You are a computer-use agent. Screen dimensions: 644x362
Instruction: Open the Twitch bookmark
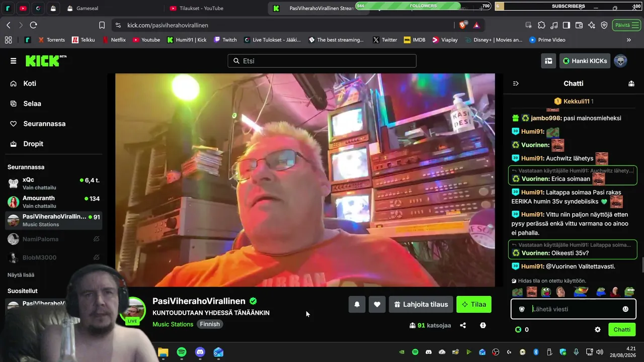(225, 40)
